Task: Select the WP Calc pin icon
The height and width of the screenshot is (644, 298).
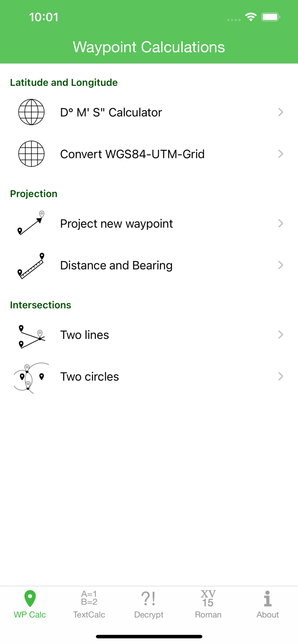Action: click(x=30, y=597)
